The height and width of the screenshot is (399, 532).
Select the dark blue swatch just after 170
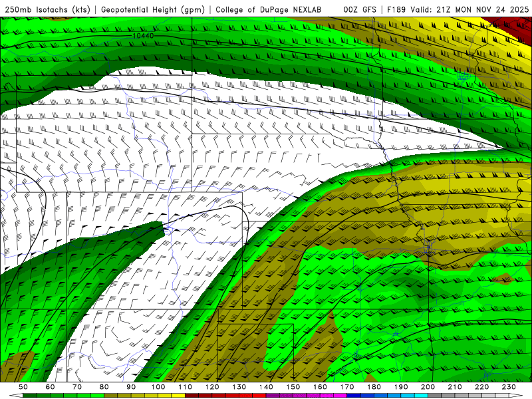354,396
